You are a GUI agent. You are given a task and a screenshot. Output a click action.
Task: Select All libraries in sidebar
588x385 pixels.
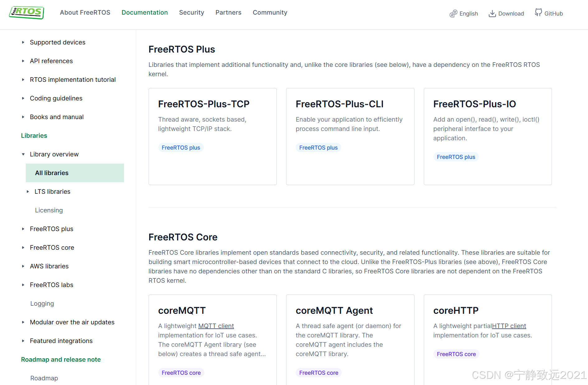coord(75,173)
